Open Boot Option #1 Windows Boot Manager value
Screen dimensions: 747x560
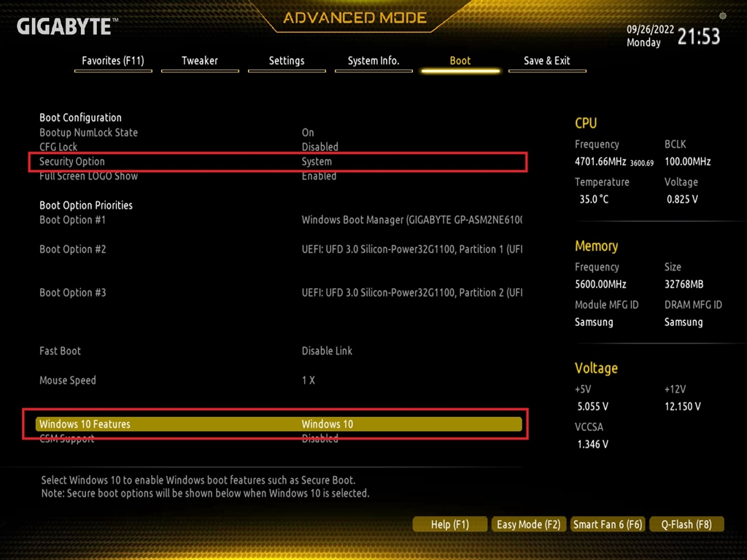point(411,220)
